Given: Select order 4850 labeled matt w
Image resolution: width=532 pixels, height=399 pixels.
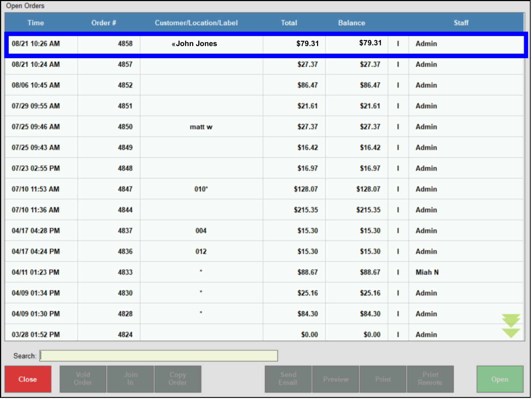Looking at the screenshot, I should (x=201, y=127).
